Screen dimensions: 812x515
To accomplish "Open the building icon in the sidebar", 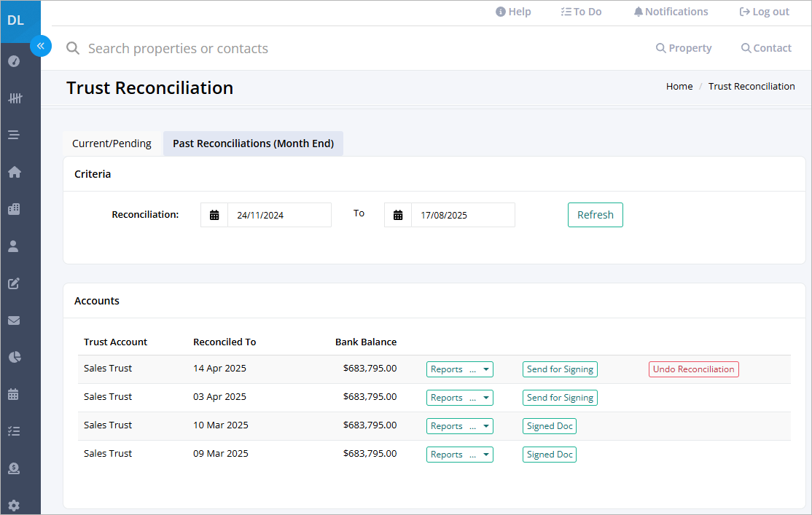I will pos(14,209).
